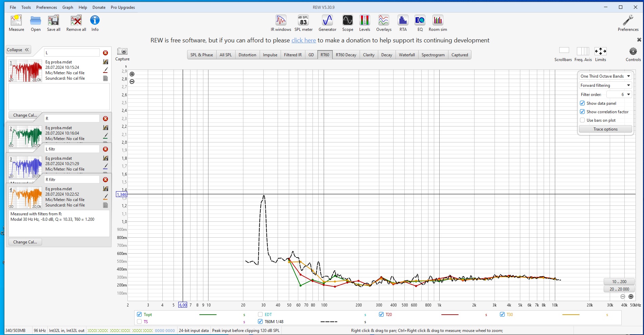644x335 pixels.
Task: Open the Tools menu
Action: point(26,7)
